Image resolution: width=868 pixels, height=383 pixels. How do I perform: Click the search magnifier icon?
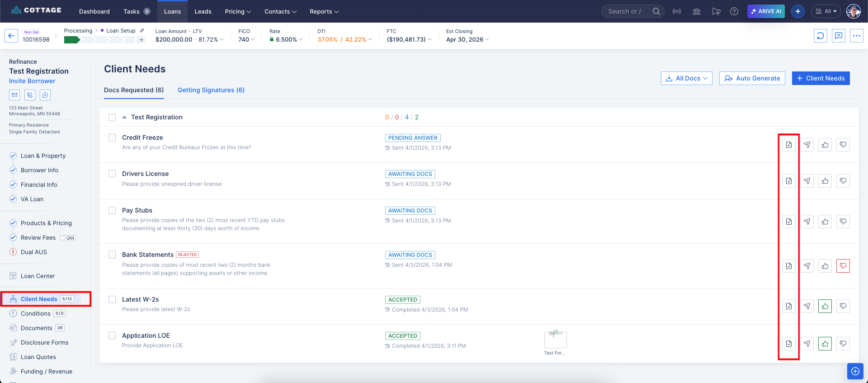point(656,11)
